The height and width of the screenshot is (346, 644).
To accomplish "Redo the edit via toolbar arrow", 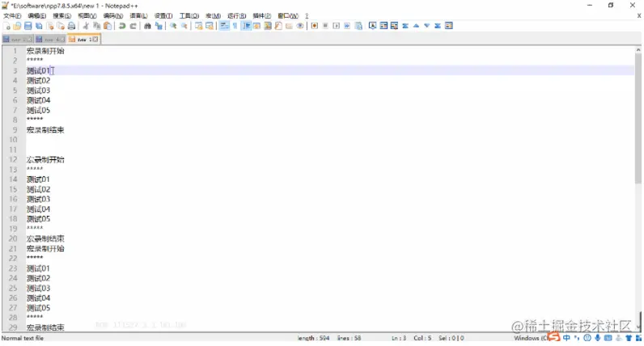I will pyautogui.click(x=133, y=26).
